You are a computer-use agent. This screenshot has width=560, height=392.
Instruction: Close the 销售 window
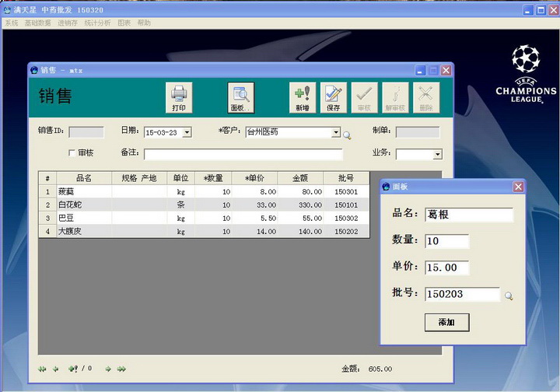coord(446,70)
